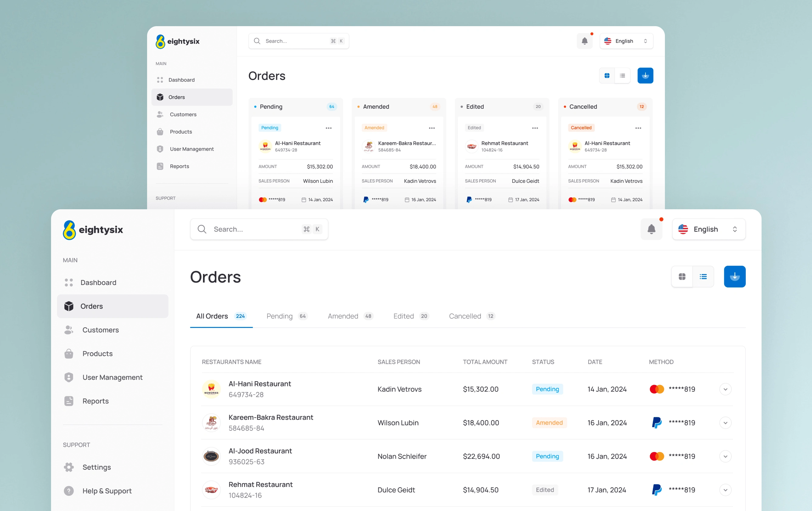Open User Management in the front window sidebar
The height and width of the screenshot is (511, 812).
point(113,377)
